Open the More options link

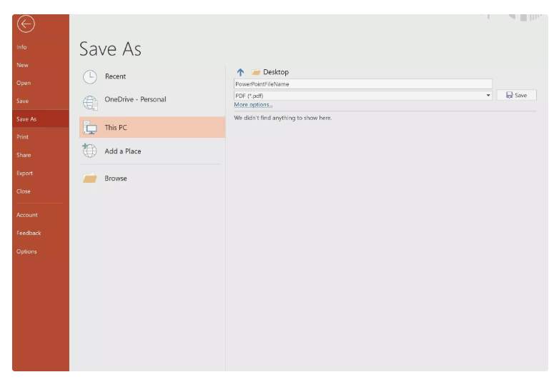click(253, 105)
